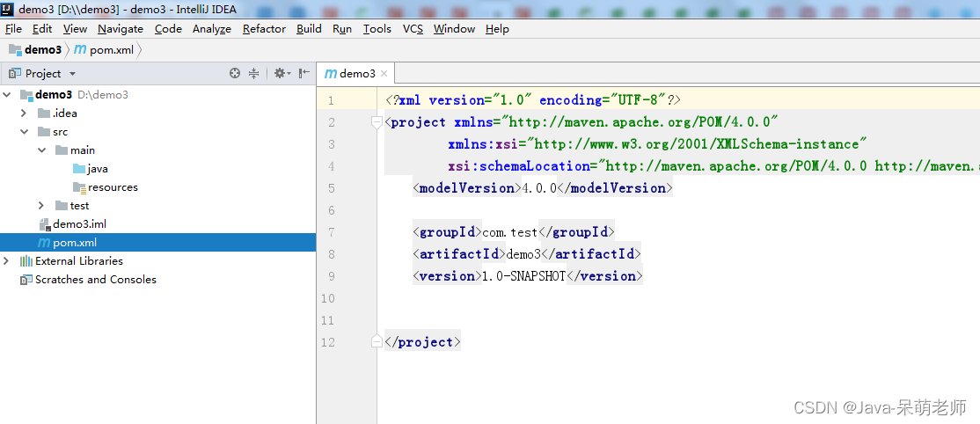
Task: Click the resources folder icon
Action: point(79,187)
